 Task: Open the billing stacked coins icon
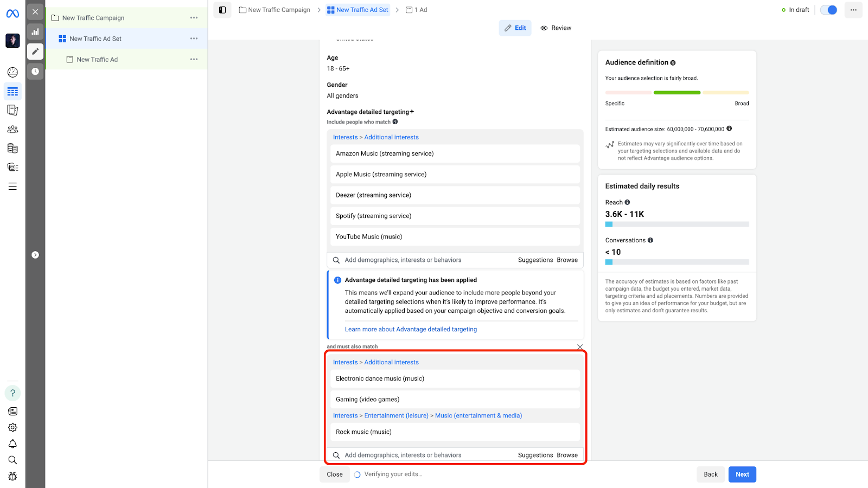coord(12,148)
